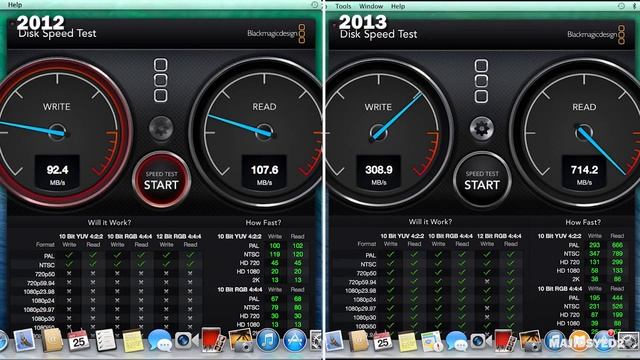This screenshot has height=360, width=640.
Task: Click the 107.6 MB/s read reading
Action: 264,174
